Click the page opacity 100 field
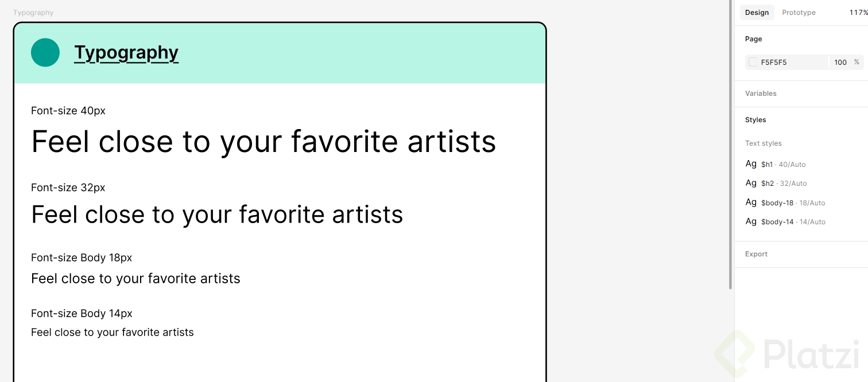868x382 pixels. click(x=840, y=62)
